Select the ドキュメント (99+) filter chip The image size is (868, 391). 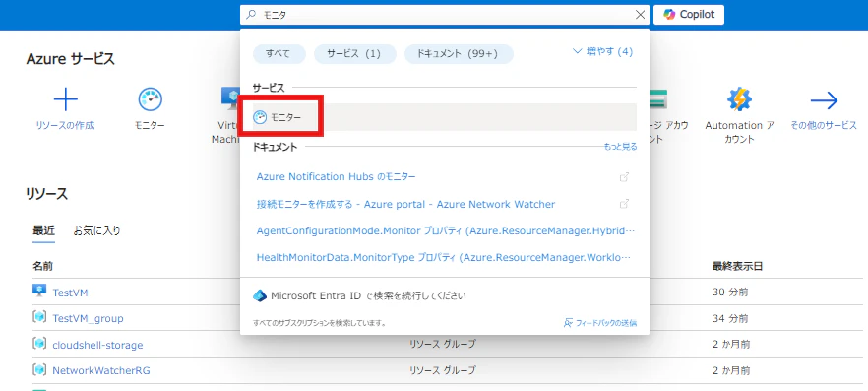459,54
